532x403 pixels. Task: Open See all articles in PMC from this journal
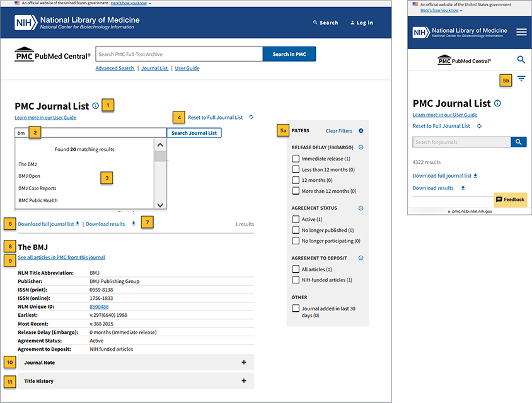(61, 258)
